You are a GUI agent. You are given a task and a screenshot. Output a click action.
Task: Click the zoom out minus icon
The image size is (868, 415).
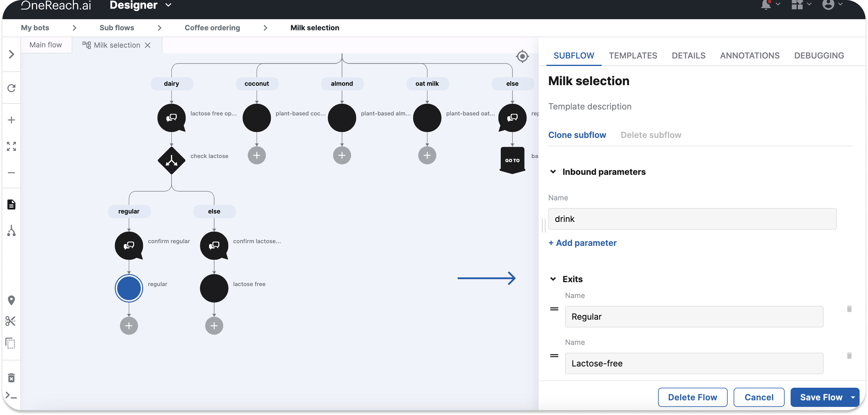(x=11, y=172)
